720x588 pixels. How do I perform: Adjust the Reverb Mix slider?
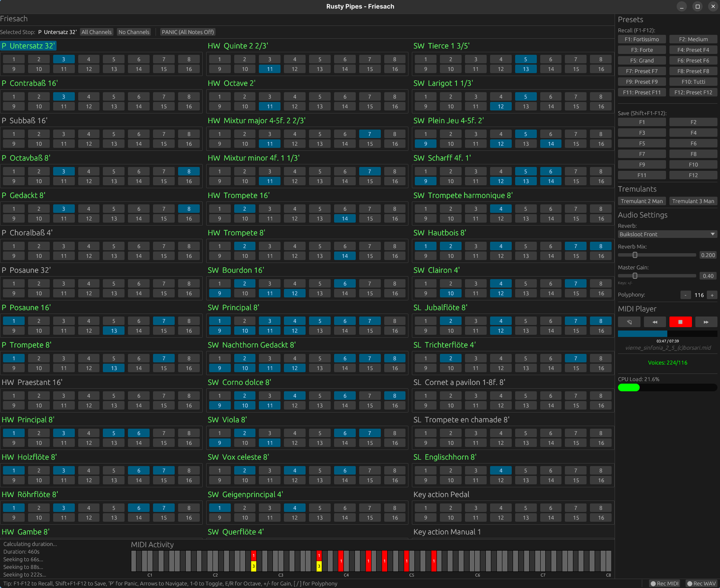click(x=635, y=255)
